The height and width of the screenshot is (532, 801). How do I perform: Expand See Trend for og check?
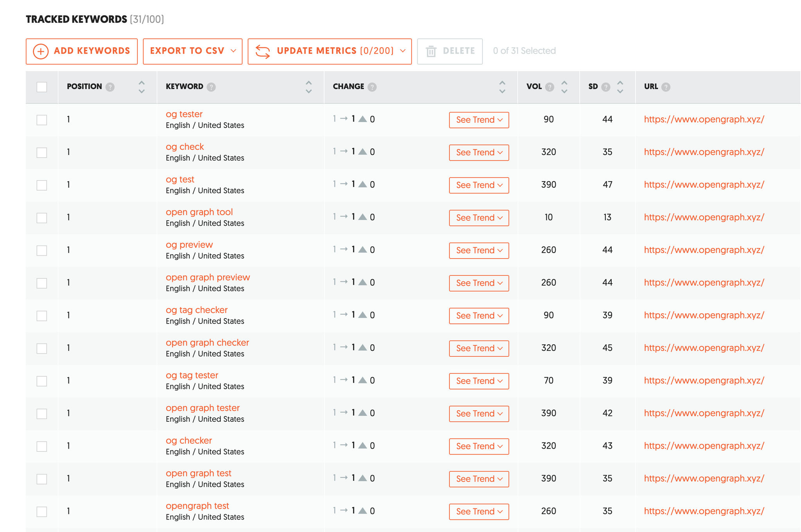(x=479, y=153)
